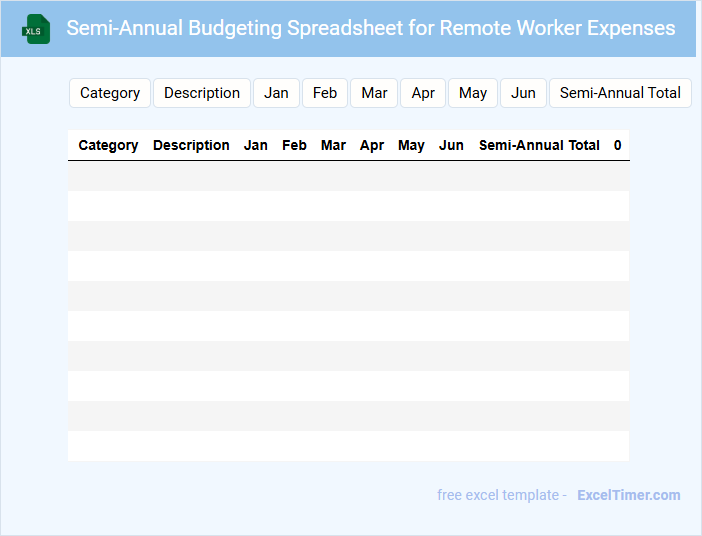Viewport: 702px width, 536px height.
Task: Open the ExcelTimer.com link
Action: [628, 495]
